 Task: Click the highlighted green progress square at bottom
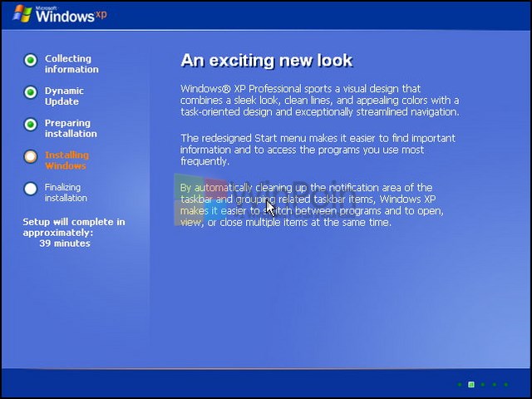471,384
